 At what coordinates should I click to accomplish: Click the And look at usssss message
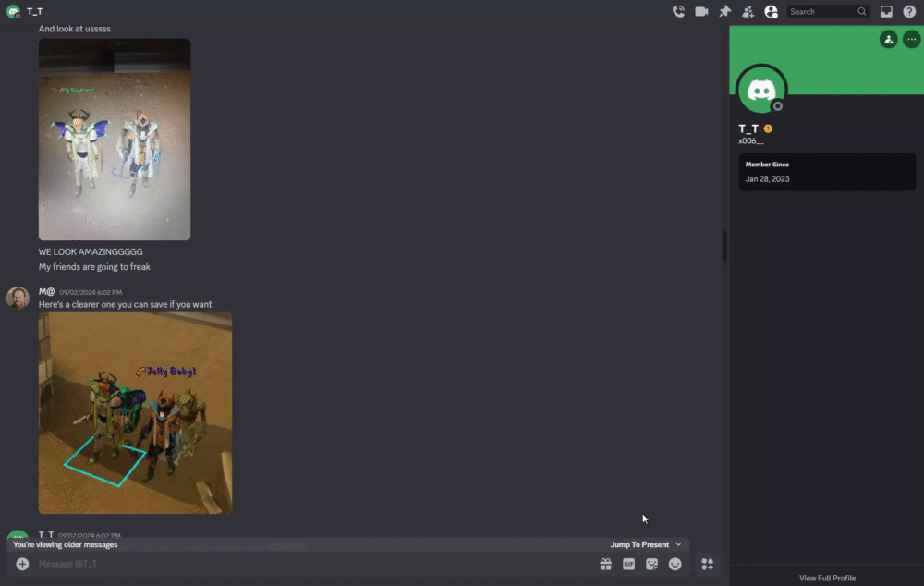74,29
